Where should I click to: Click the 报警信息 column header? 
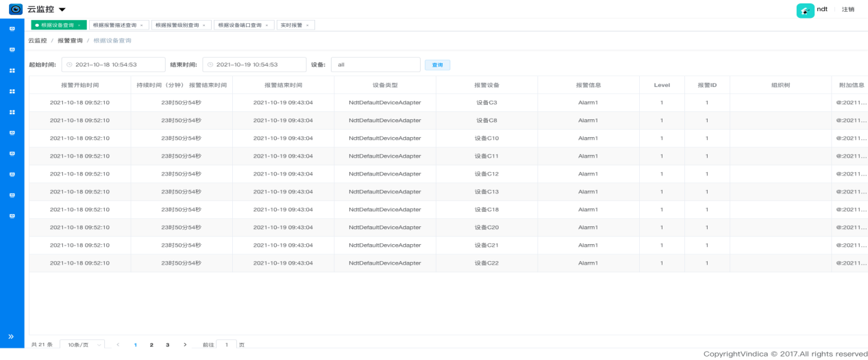pyautogui.click(x=588, y=85)
